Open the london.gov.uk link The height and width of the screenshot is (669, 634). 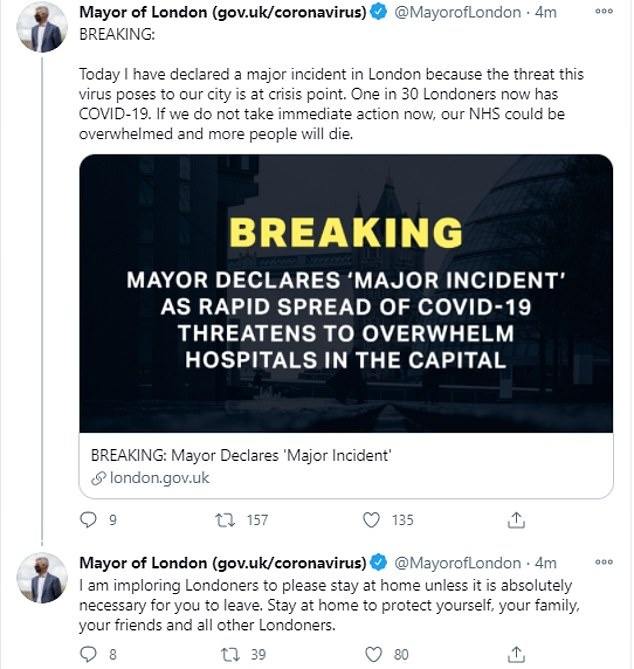tap(150, 478)
